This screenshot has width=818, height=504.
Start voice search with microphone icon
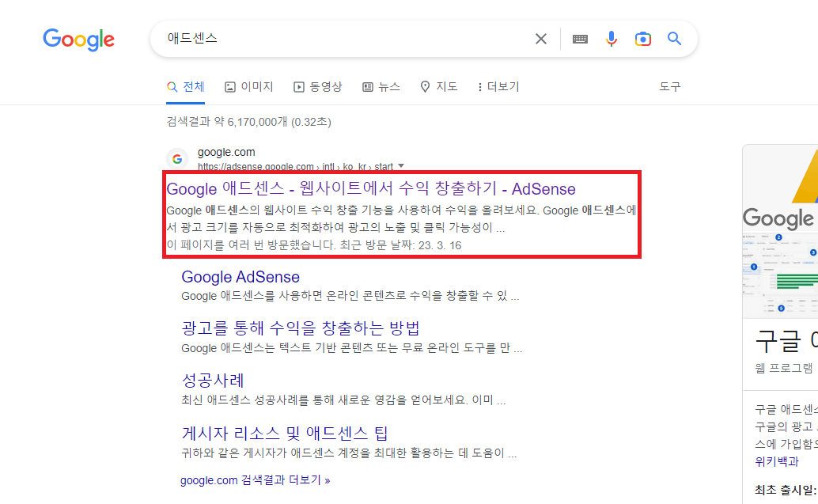click(x=612, y=39)
